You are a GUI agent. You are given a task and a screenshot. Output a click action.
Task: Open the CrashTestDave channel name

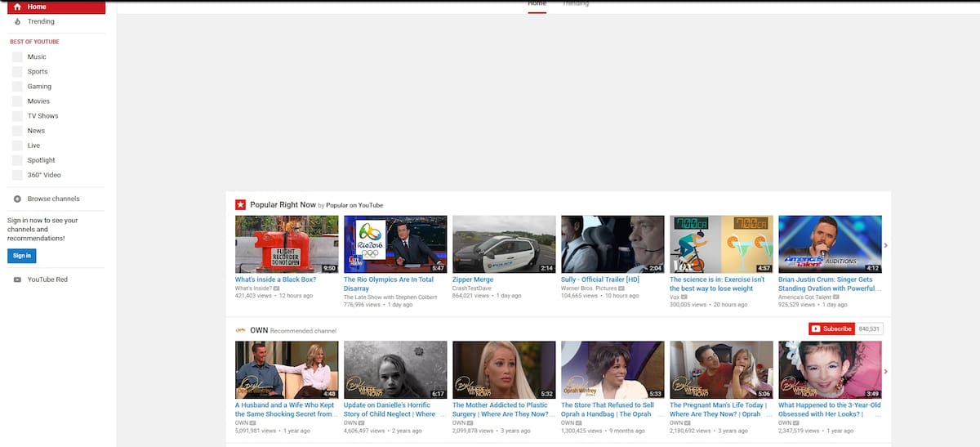(470, 288)
